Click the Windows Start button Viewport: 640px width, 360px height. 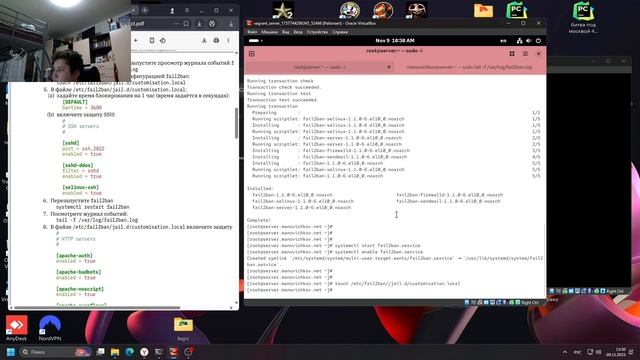coord(11,352)
